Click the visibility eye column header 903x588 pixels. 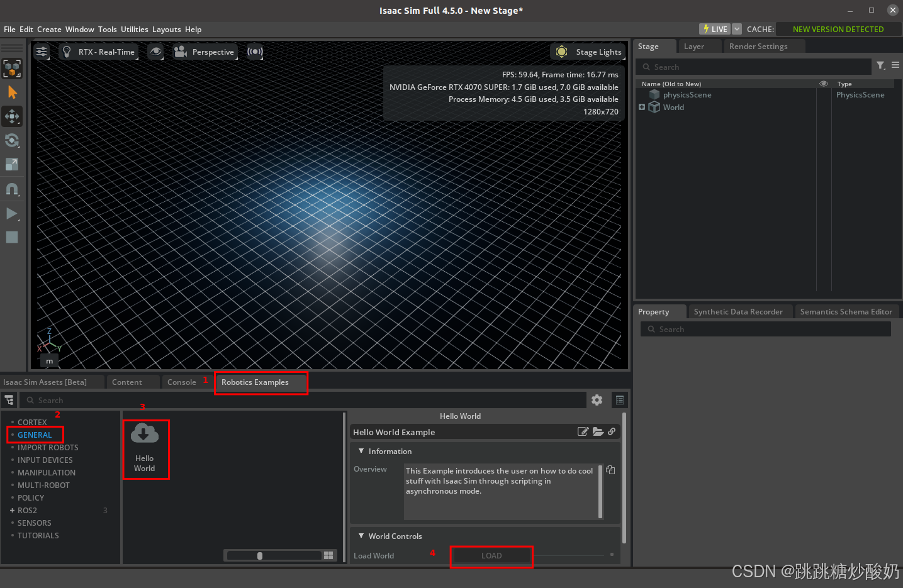(824, 84)
